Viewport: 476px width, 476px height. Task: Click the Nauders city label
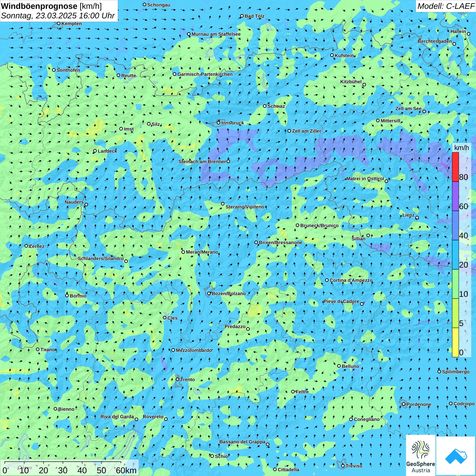click(x=74, y=202)
